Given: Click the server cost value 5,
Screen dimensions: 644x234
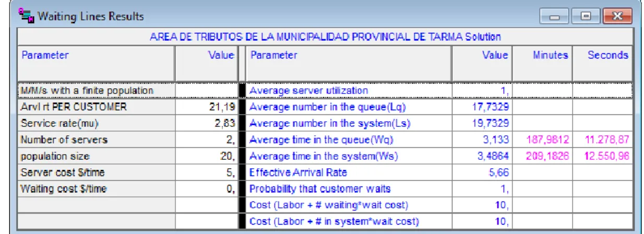Looking at the screenshot, I should tap(232, 173).
